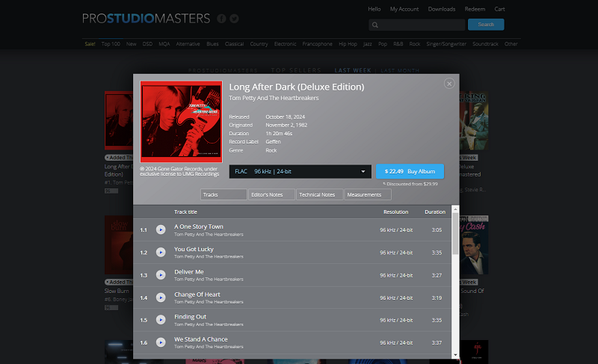Screen dimensions: 598x364
Task: Click the track list scroll down arrow
Action: point(455,355)
